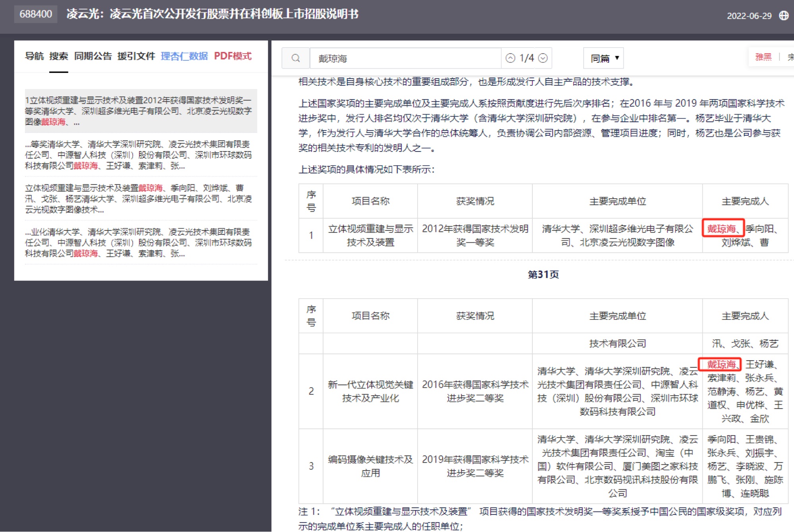Switch to the 导航 tab
794x532 pixels.
[x=34, y=56]
